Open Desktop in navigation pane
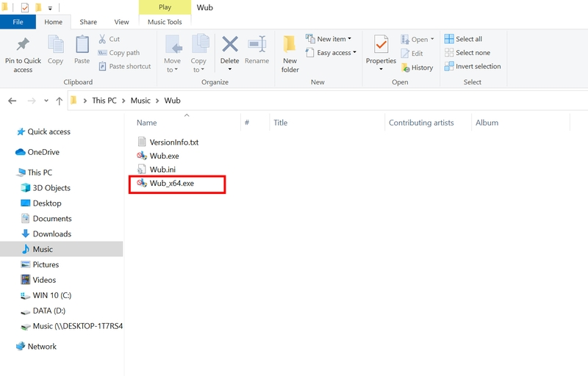 pos(41,203)
